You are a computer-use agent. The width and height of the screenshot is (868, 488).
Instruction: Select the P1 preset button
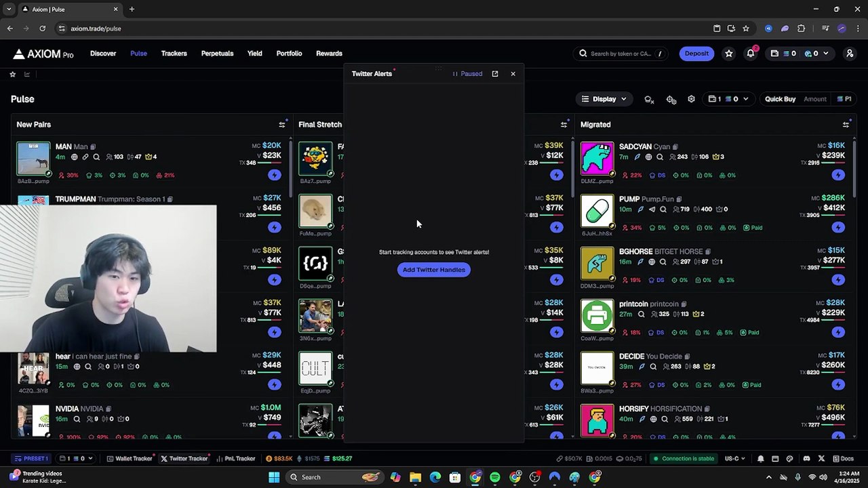click(844, 99)
